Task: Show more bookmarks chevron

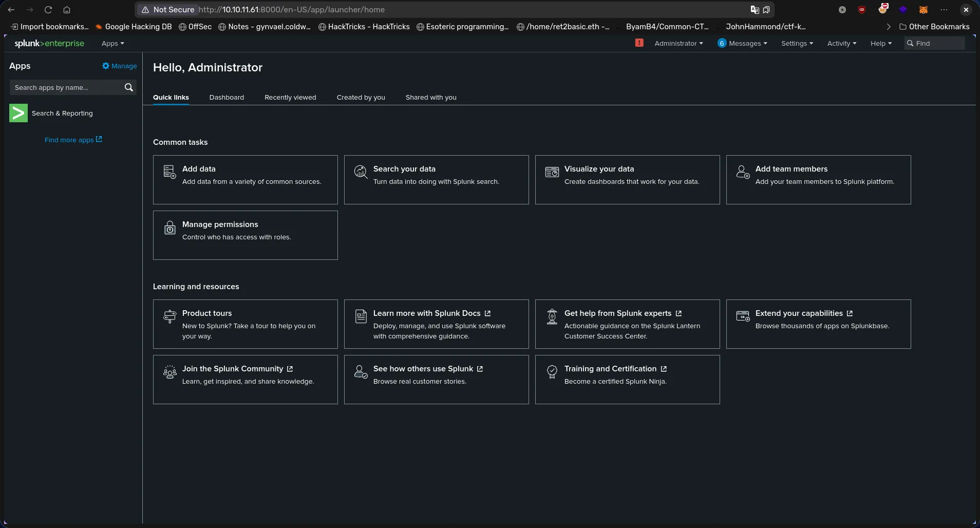Action: [889, 27]
